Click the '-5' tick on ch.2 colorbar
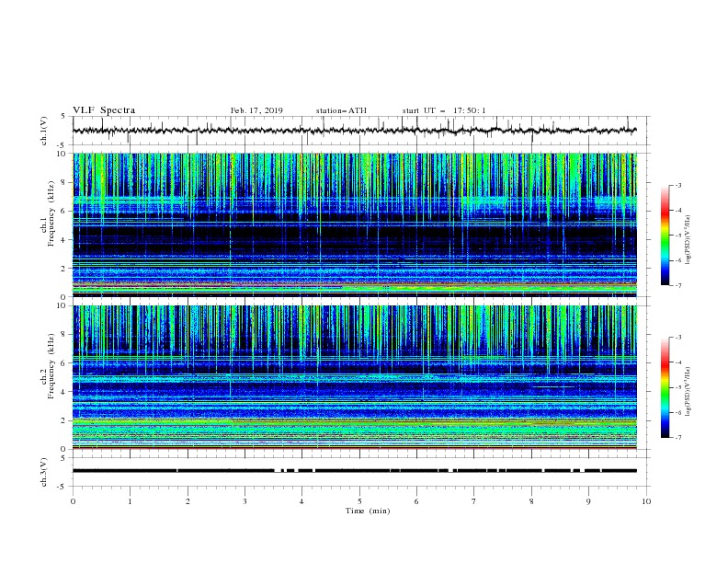Screen dimensions: 728x563 677,387
